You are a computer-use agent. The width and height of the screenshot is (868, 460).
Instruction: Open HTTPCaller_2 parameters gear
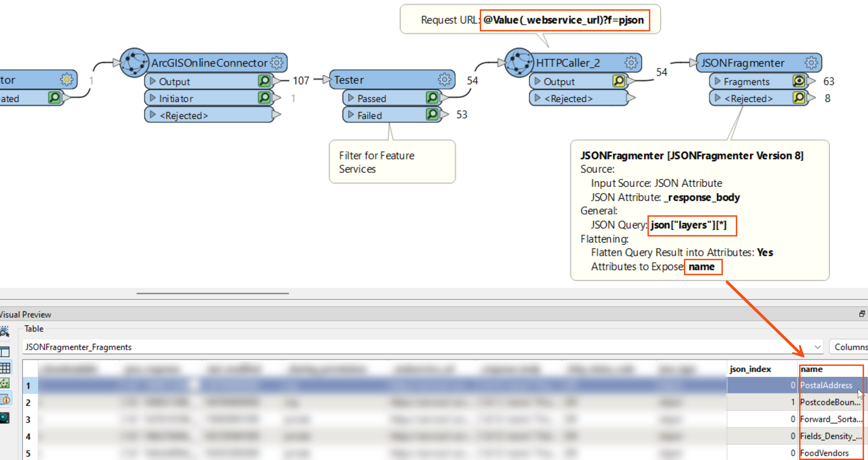[631, 63]
